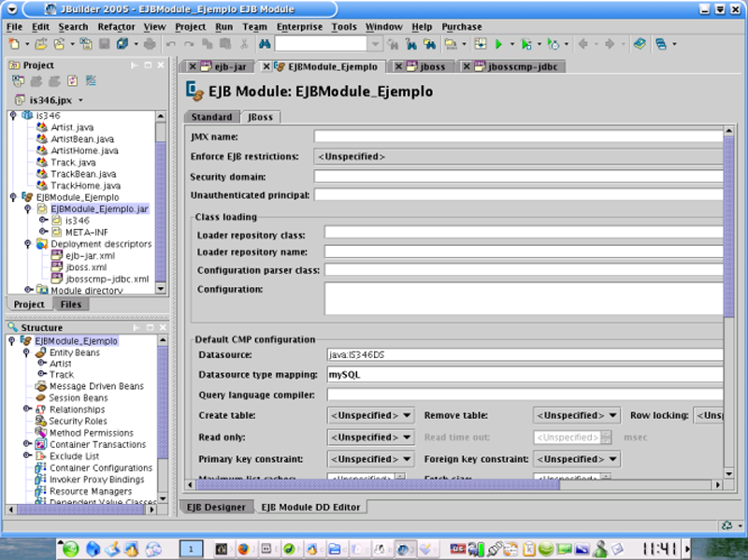Open the Remove table dropdown

coord(576,415)
